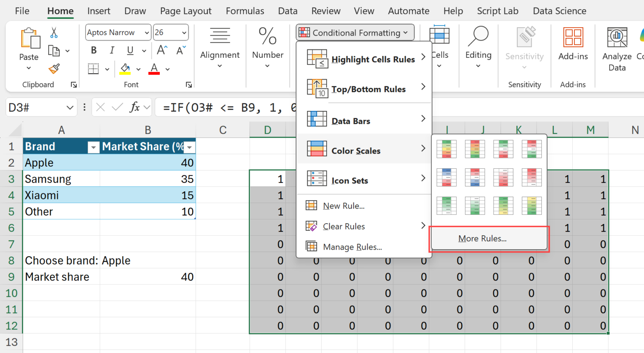This screenshot has height=353, width=644.
Task: Click the Copy icon in Clipboard group
Action: coord(54,51)
